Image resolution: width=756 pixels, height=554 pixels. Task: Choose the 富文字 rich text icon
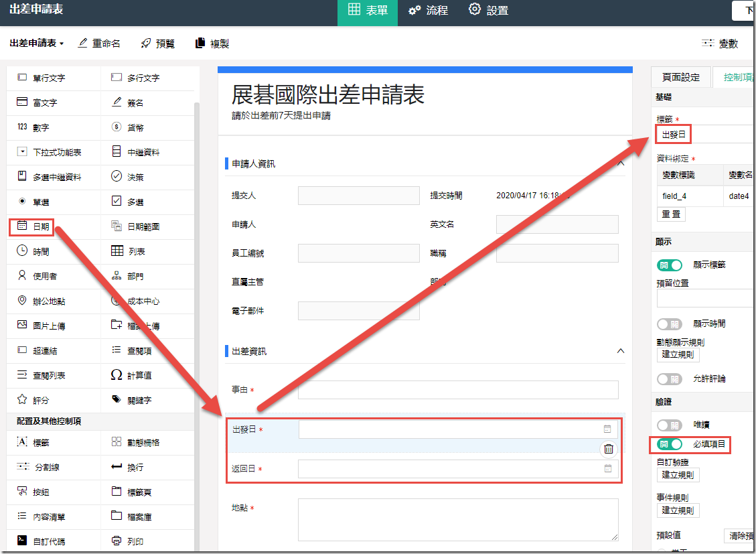click(21, 102)
